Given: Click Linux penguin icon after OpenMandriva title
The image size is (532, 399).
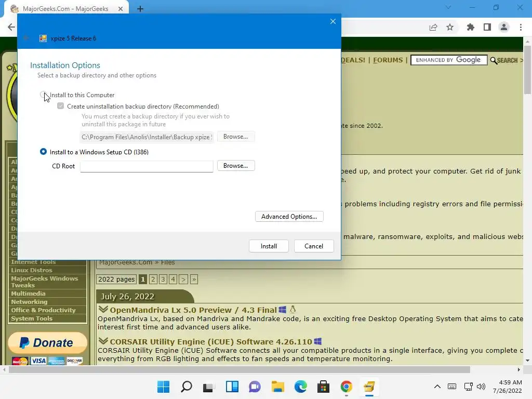Looking at the screenshot, I should click(293, 310).
